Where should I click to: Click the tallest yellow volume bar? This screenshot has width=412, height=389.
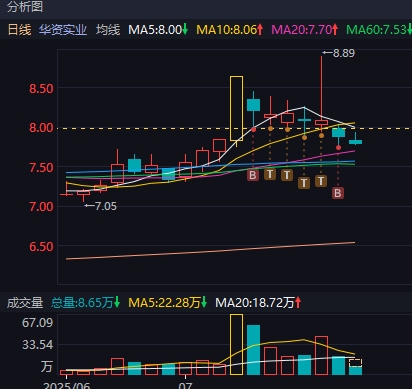pyautogui.click(x=236, y=344)
